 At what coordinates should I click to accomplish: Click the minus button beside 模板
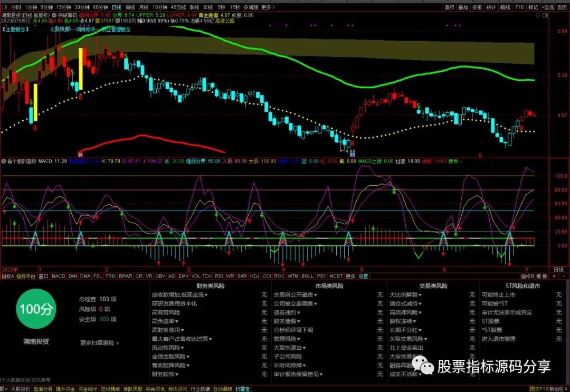pos(564,276)
